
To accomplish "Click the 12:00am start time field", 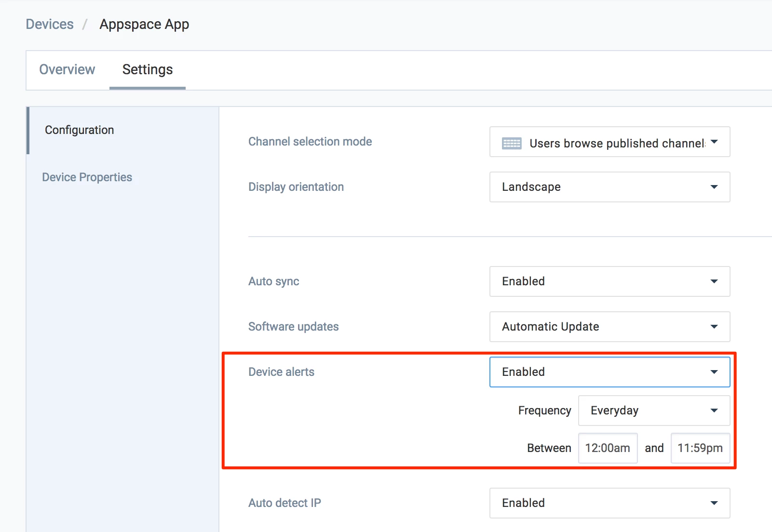I will tap(608, 448).
